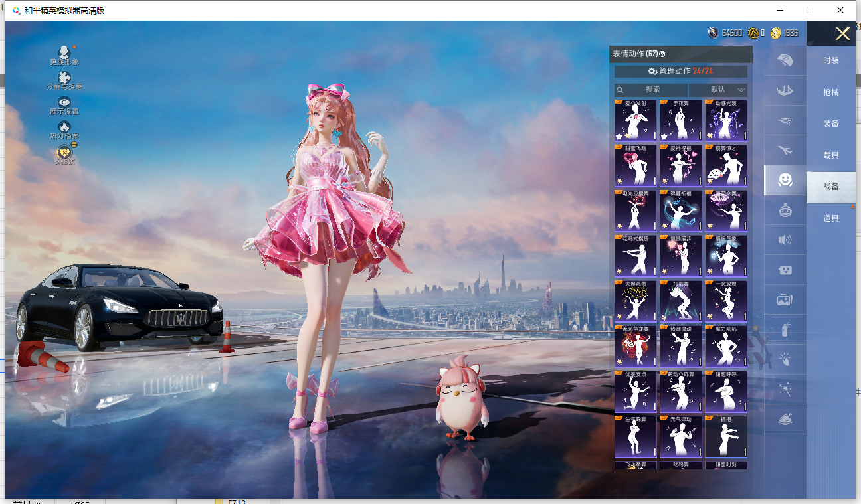Switch to the 装备 tab

coord(831,124)
